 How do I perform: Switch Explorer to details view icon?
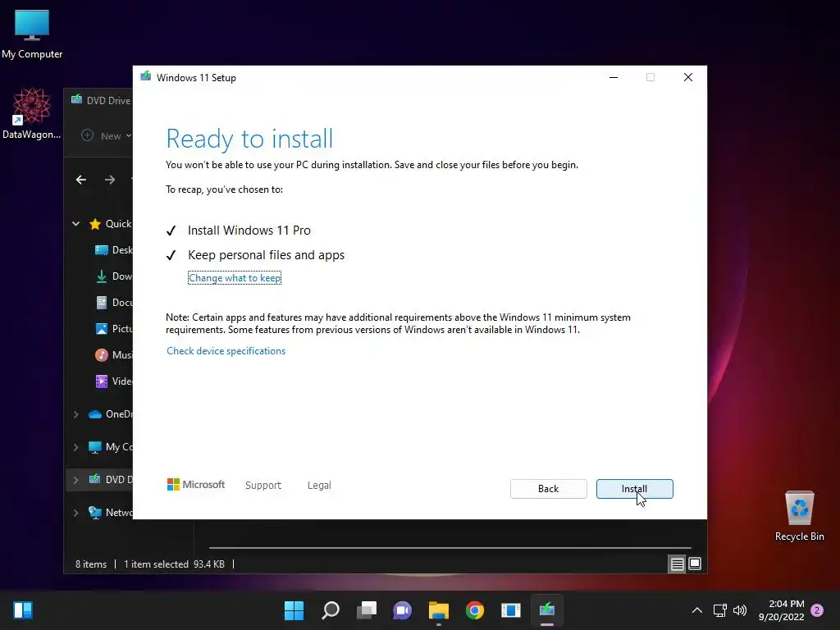click(x=677, y=564)
